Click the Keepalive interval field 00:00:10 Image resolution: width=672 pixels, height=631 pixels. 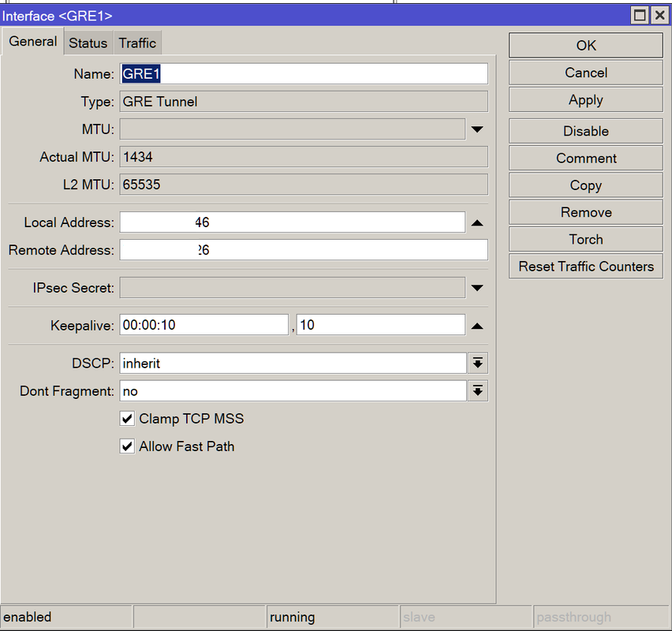pos(204,325)
